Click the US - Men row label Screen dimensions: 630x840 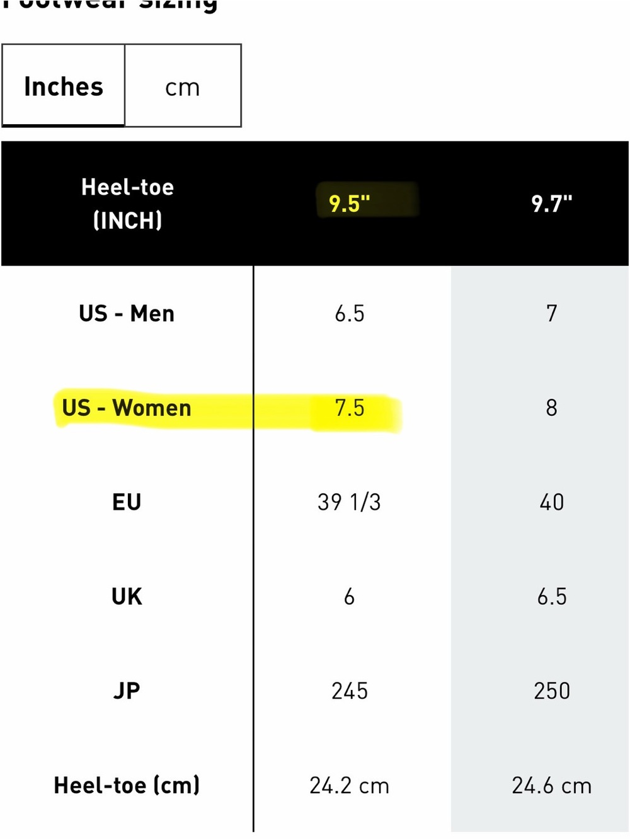127,313
